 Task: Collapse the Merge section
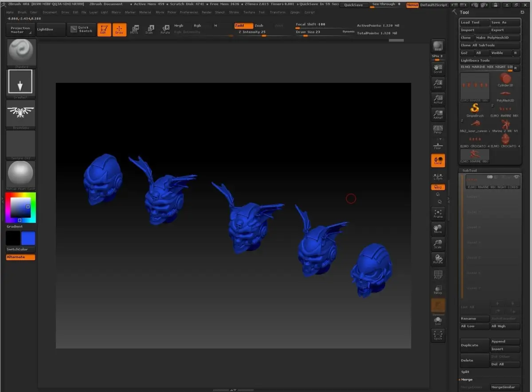coord(467,380)
